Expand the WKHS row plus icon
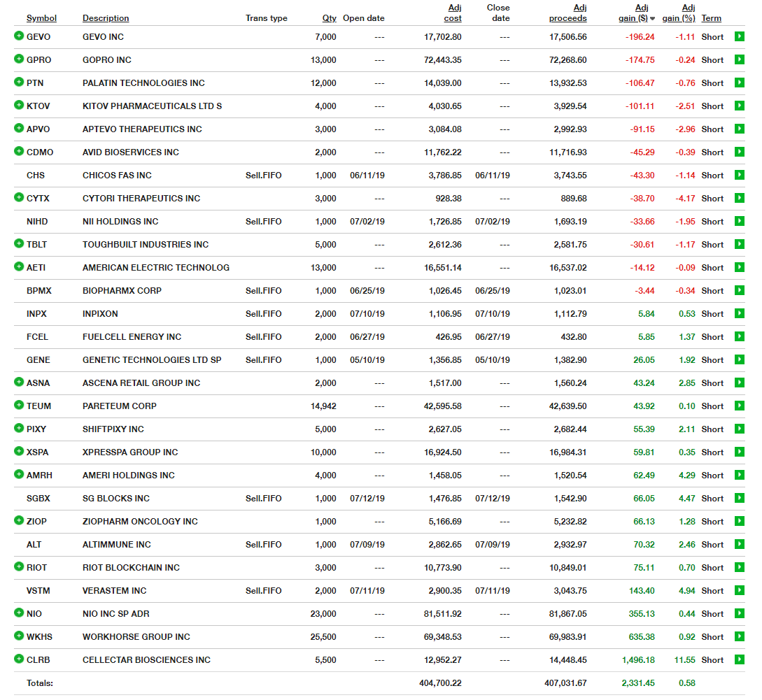Screen dimensions: 762x700 pyautogui.click(x=19, y=636)
